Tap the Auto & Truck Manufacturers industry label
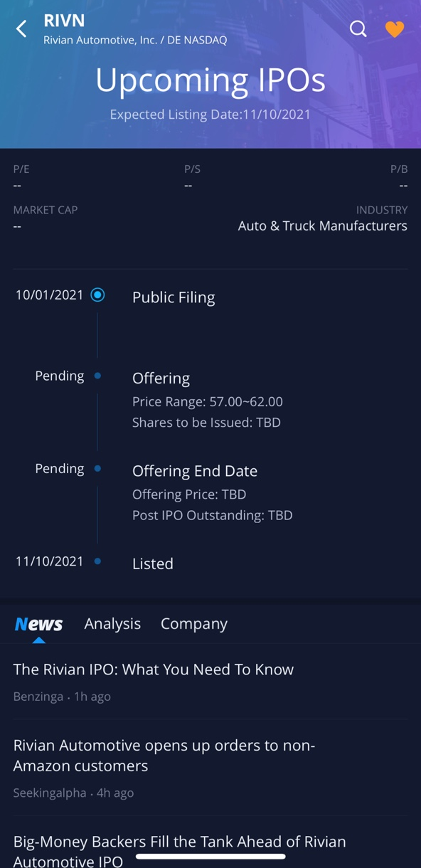 (x=323, y=226)
